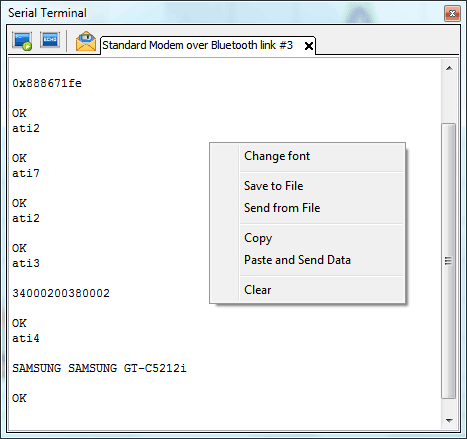The image size is (467, 439).
Task: Click the SAMSUNG GT-C5212i response line
Action: (99, 368)
